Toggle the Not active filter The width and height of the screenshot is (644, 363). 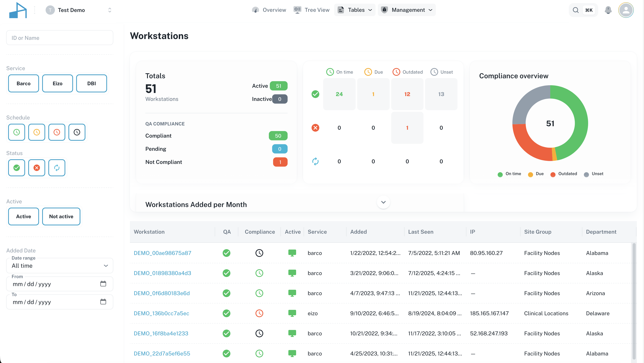pos(61,216)
